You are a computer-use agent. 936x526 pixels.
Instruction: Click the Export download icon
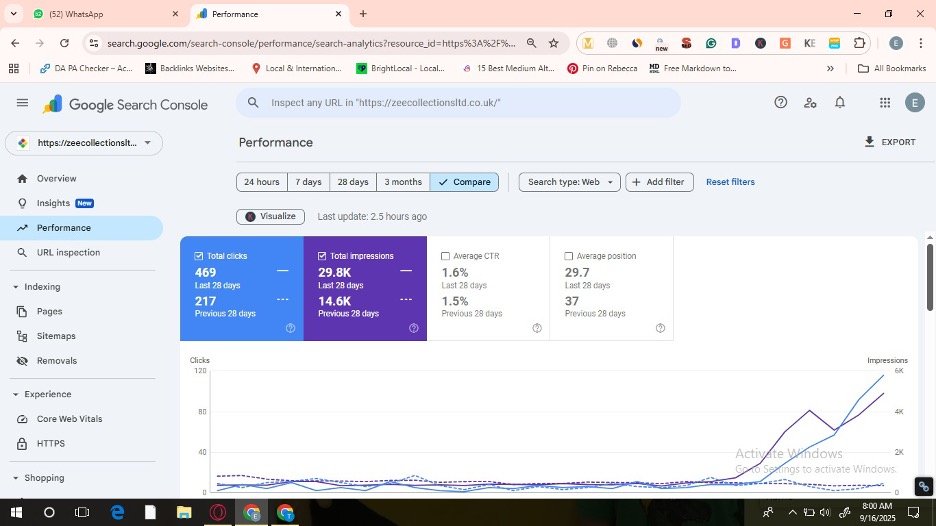point(869,142)
